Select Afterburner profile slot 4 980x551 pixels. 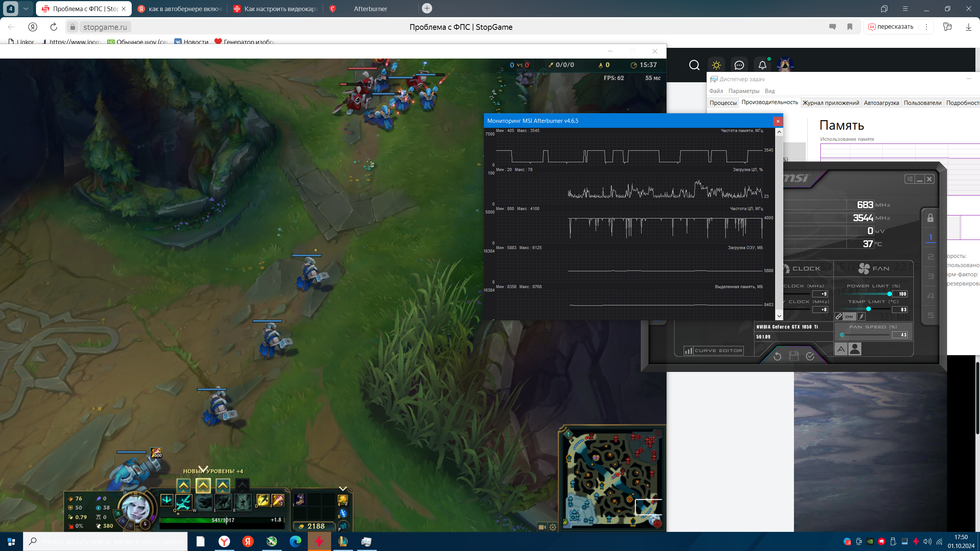[931, 296]
